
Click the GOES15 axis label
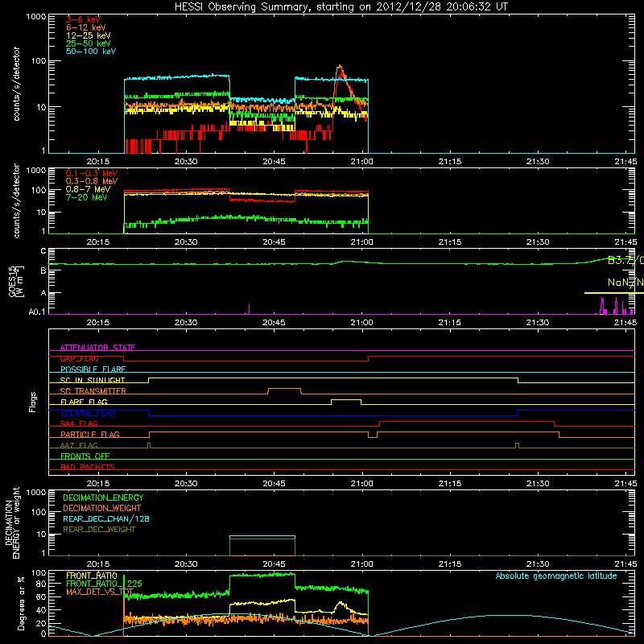pos(15,281)
